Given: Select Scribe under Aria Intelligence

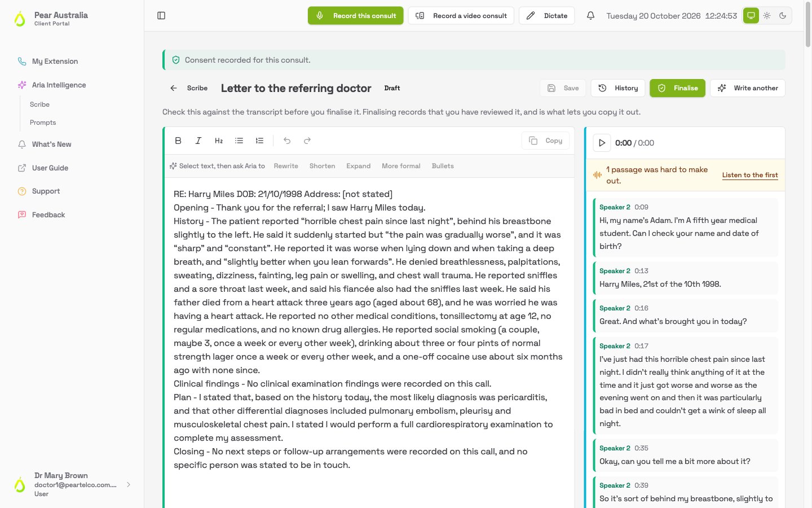Looking at the screenshot, I should point(39,104).
